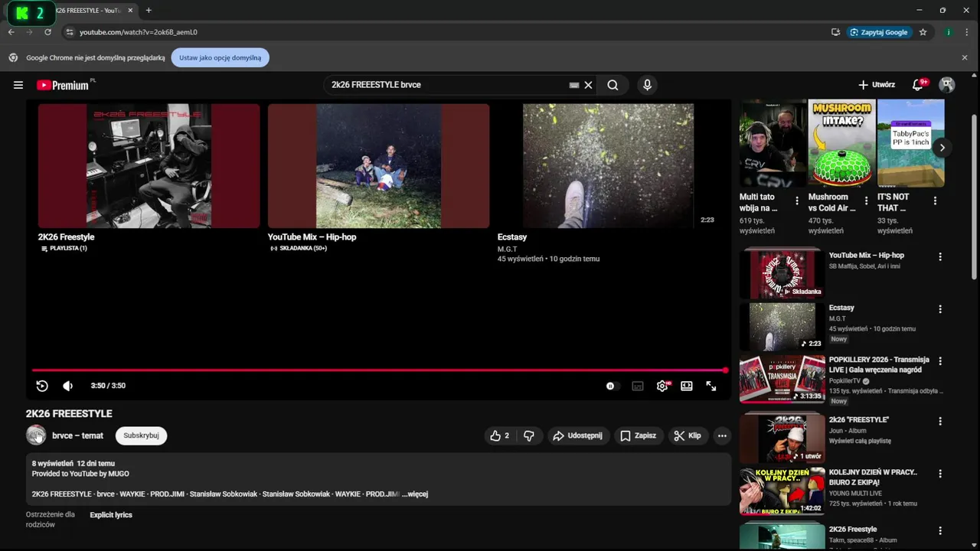The height and width of the screenshot is (551, 980).
Task: Open POPKILLERY 2026 Transmisja LIVE video
Action: [782, 379]
